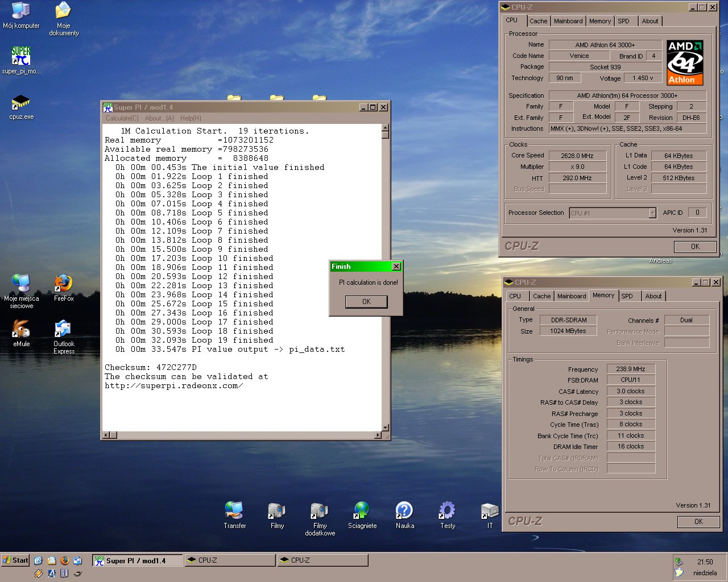Viewport: 728px width, 582px height.
Task: Open Moje dokumenty desktop icon
Action: [64, 19]
